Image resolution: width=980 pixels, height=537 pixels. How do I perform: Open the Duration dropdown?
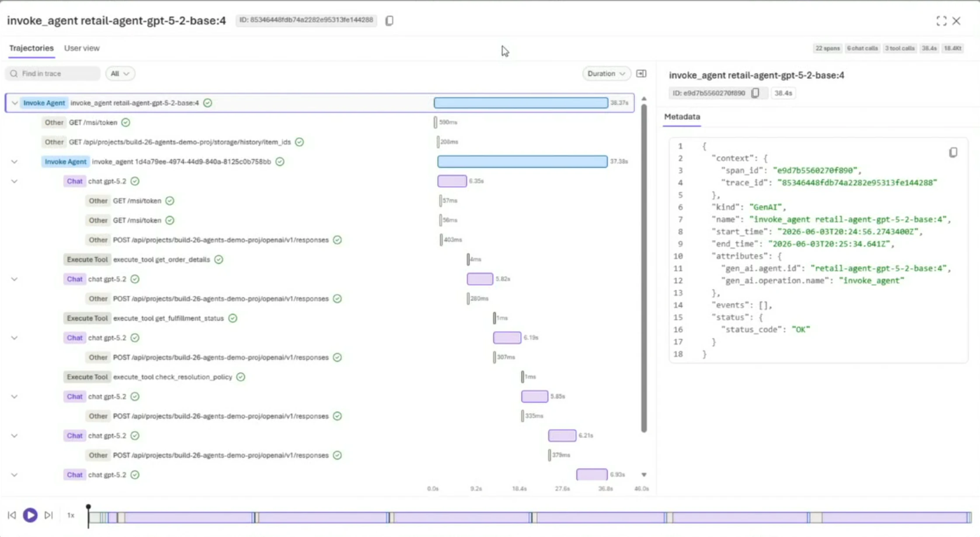point(606,73)
